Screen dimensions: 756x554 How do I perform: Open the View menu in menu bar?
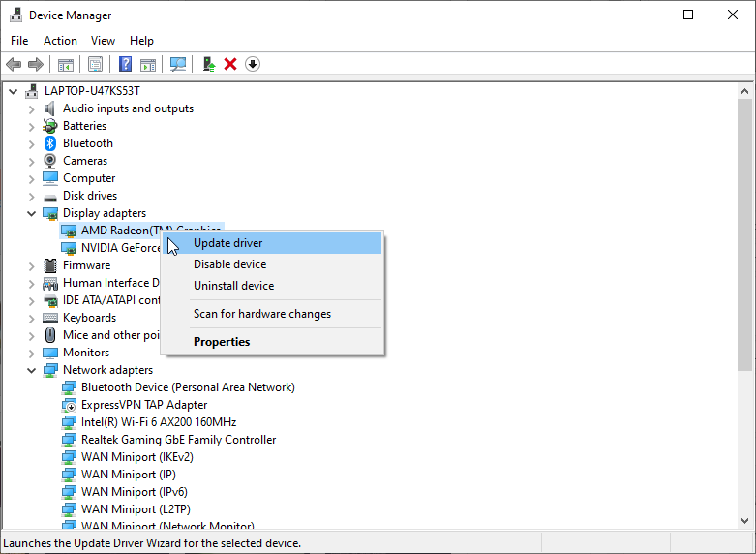pos(103,41)
